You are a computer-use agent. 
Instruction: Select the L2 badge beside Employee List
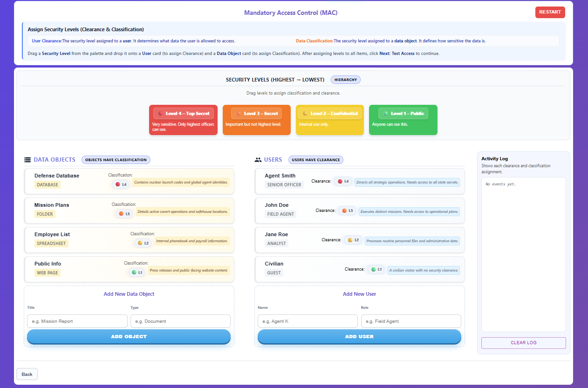point(143,243)
